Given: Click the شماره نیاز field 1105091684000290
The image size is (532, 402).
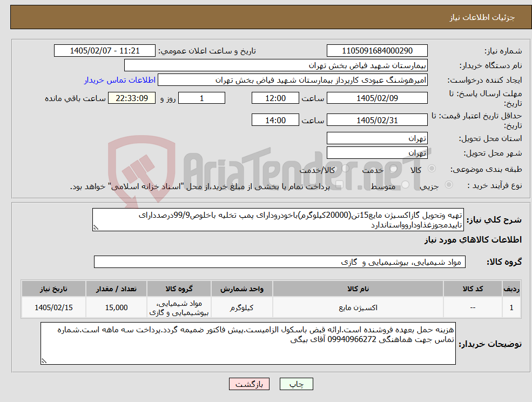Looking at the screenshot, I should (x=377, y=51).
